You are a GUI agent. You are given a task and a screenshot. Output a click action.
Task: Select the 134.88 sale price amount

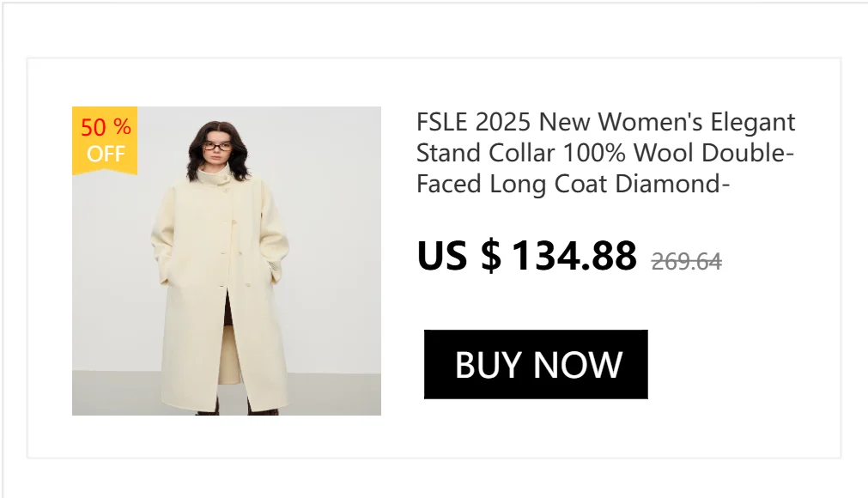(574, 256)
